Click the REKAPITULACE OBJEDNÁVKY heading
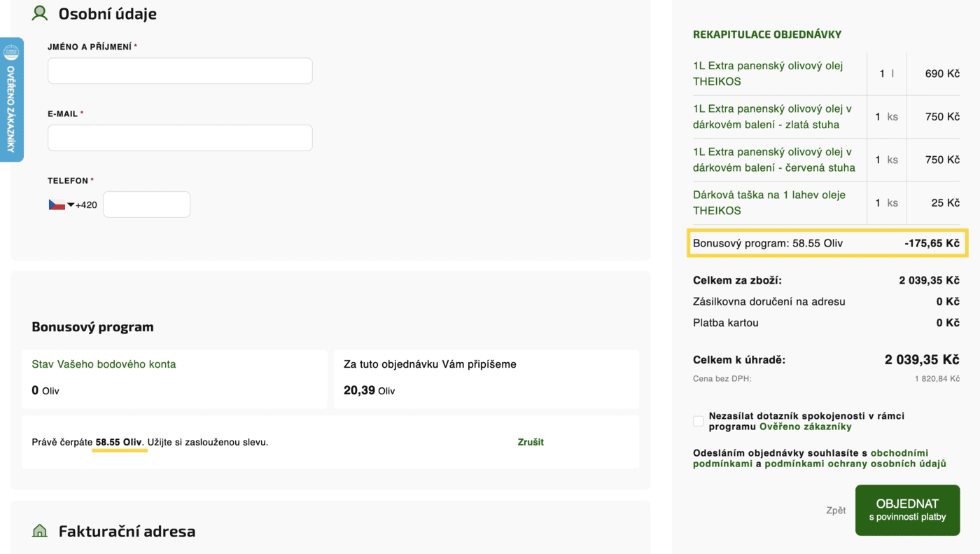Image resolution: width=980 pixels, height=554 pixels. pos(767,34)
